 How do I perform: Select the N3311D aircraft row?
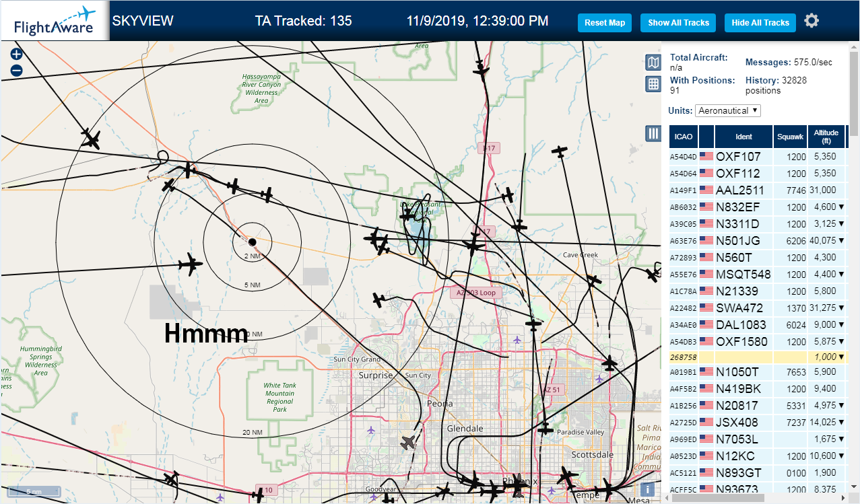(759, 223)
